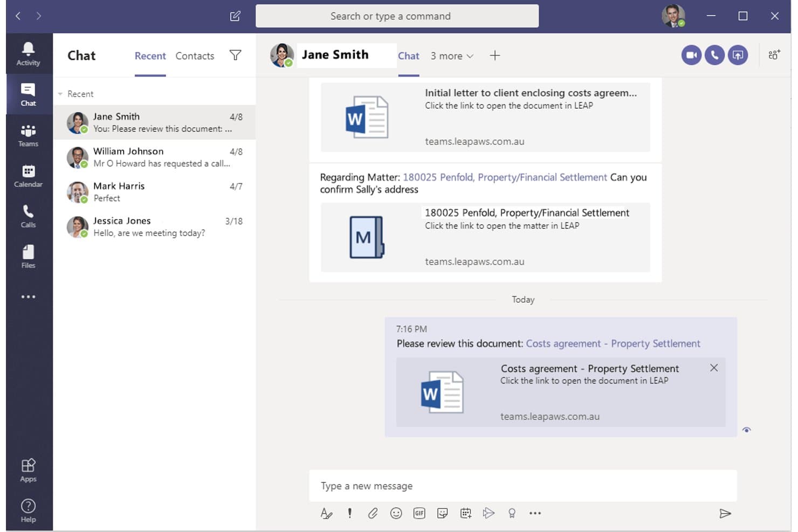Go to the Calls section

tap(29, 217)
